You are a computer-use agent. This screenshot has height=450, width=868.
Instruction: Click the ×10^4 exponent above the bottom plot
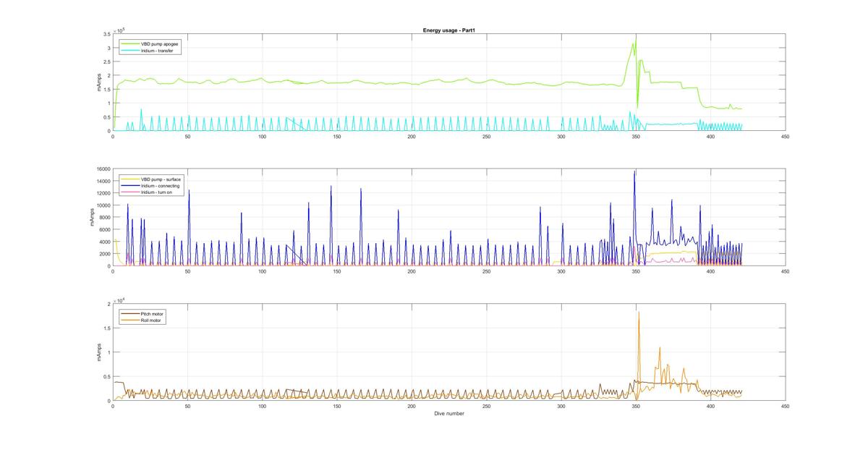pos(120,300)
